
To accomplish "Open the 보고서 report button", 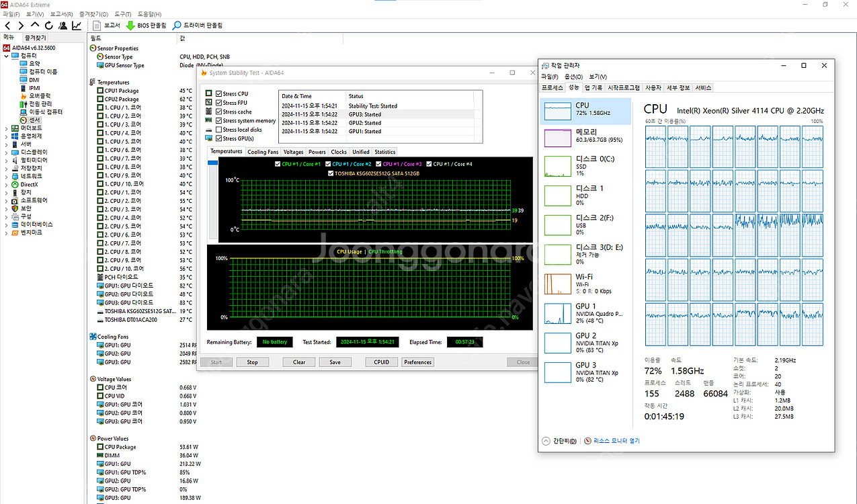I will 106,26.
